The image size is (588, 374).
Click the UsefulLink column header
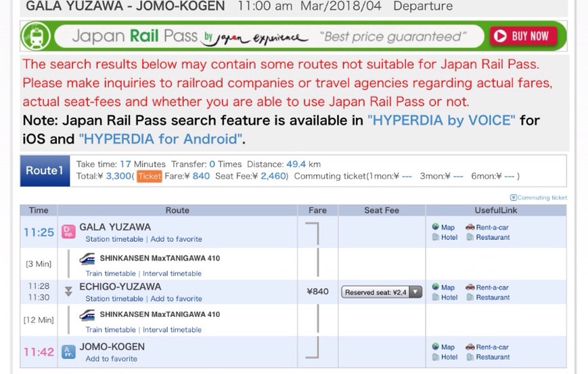(496, 210)
